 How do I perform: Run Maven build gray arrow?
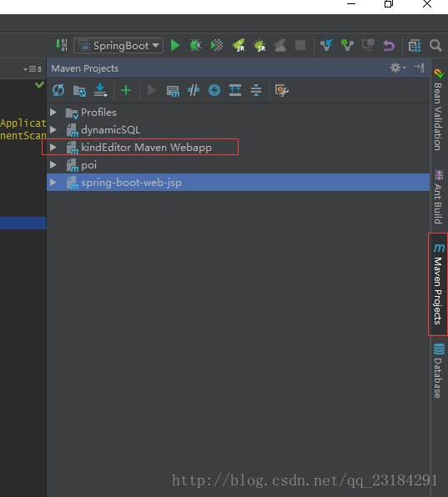(x=152, y=90)
